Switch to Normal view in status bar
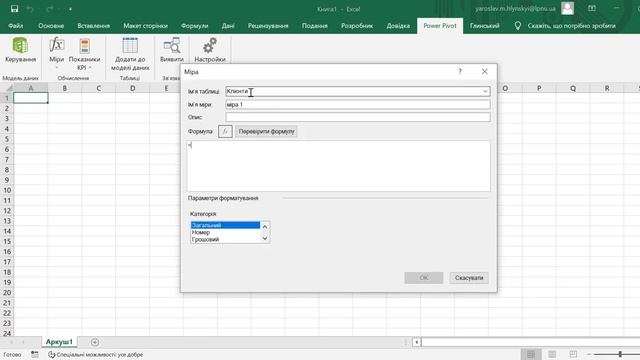This screenshot has height=360, width=640. click(531, 354)
